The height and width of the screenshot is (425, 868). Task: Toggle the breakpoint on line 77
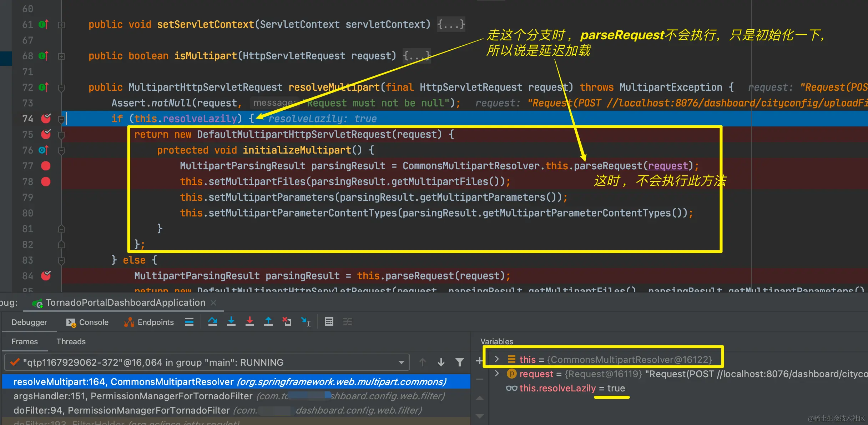46,166
